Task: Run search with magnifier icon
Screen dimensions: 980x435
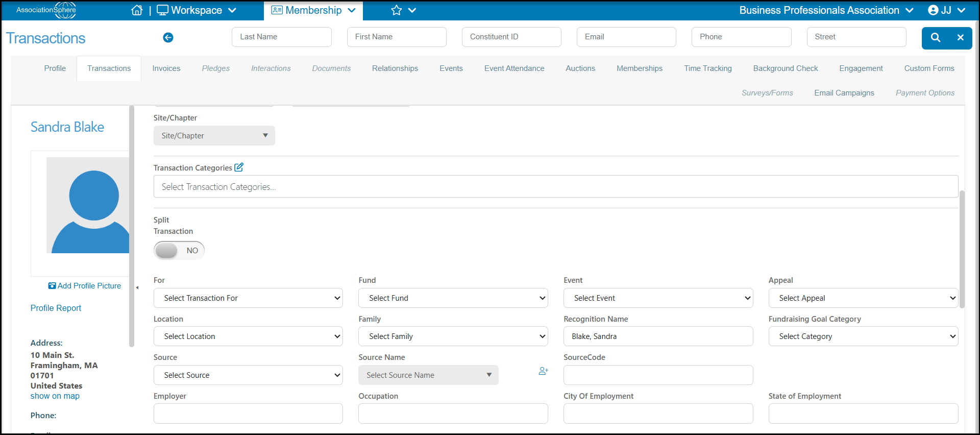Action: pos(935,37)
